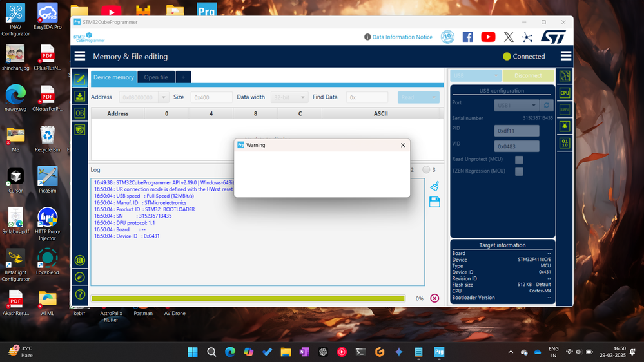Viewport: 644px width, 362px height.
Task: Open INAV Configurator desktop shortcut
Action: (x=15, y=19)
